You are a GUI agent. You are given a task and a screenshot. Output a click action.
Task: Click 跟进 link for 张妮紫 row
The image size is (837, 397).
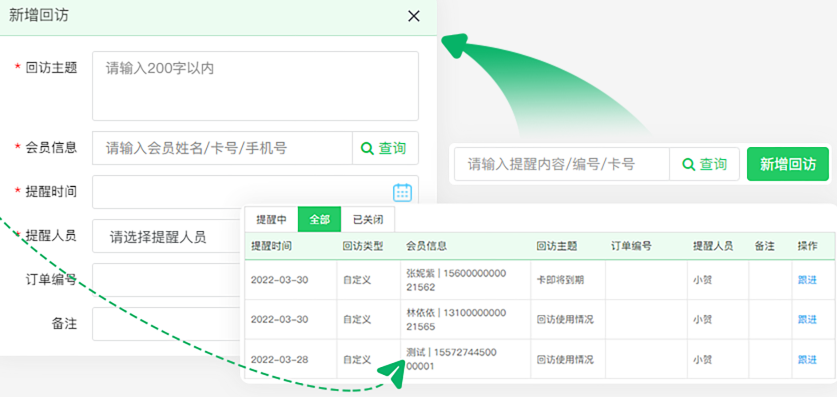pos(807,280)
